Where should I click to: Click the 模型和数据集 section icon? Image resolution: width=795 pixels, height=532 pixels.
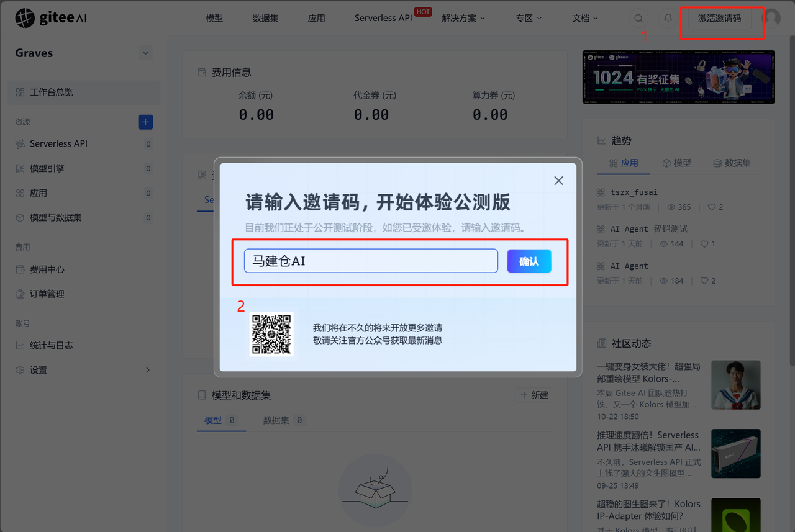pyautogui.click(x=201, y=395)
